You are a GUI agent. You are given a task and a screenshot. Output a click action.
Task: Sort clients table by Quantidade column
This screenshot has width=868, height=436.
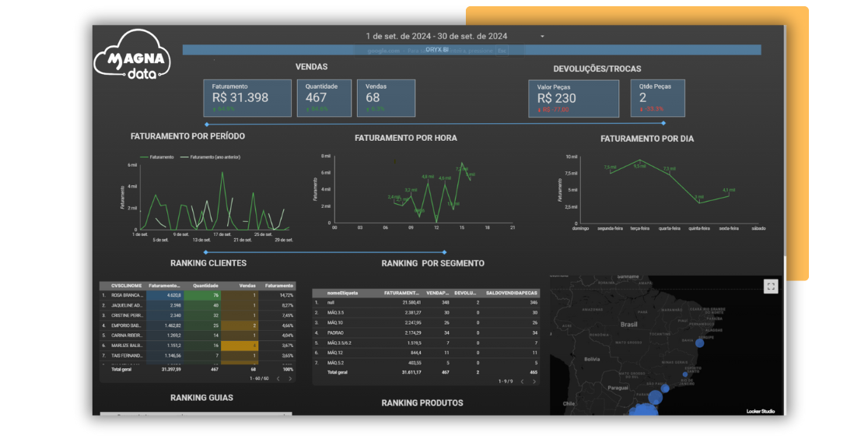[205, 286]
